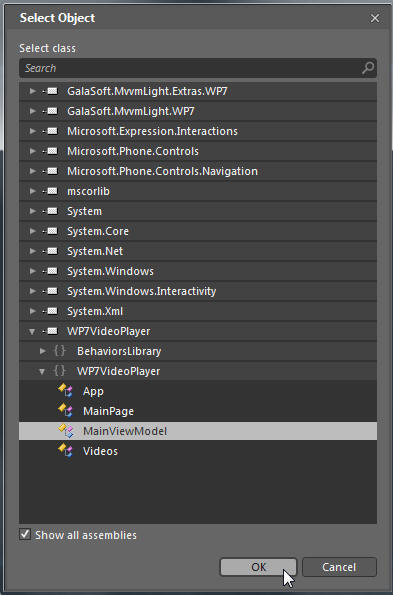Screen dimensions: 393x595
Task: Collapse the WP7VideoPlayer assembly node
Action: [33, 332]
